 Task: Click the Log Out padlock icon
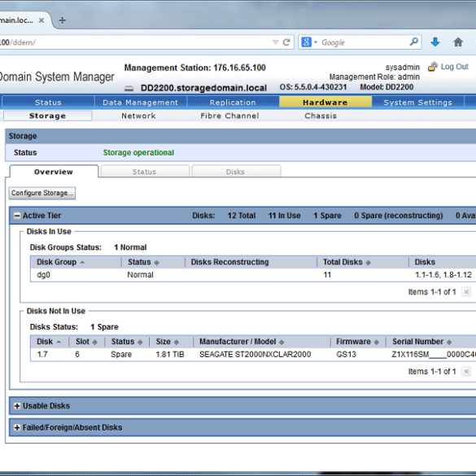pos(433,67)
